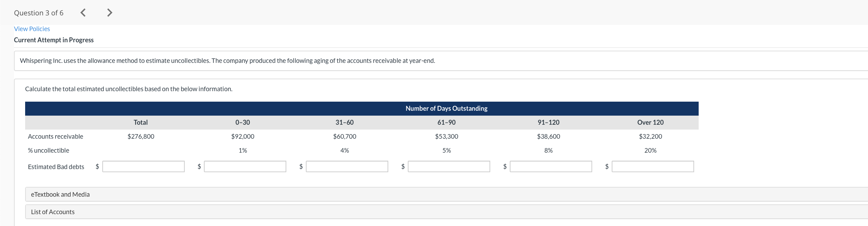
Task: Select the $32,200 receivable value
Action: [650, 137]
